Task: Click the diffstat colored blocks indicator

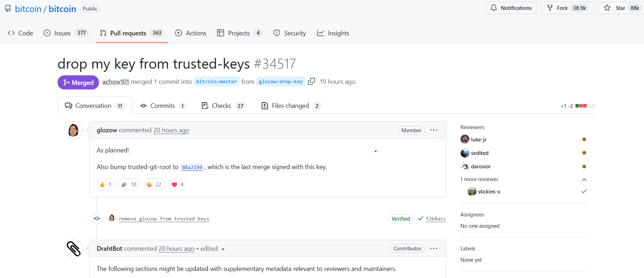Action: click(x=585, y=106)
